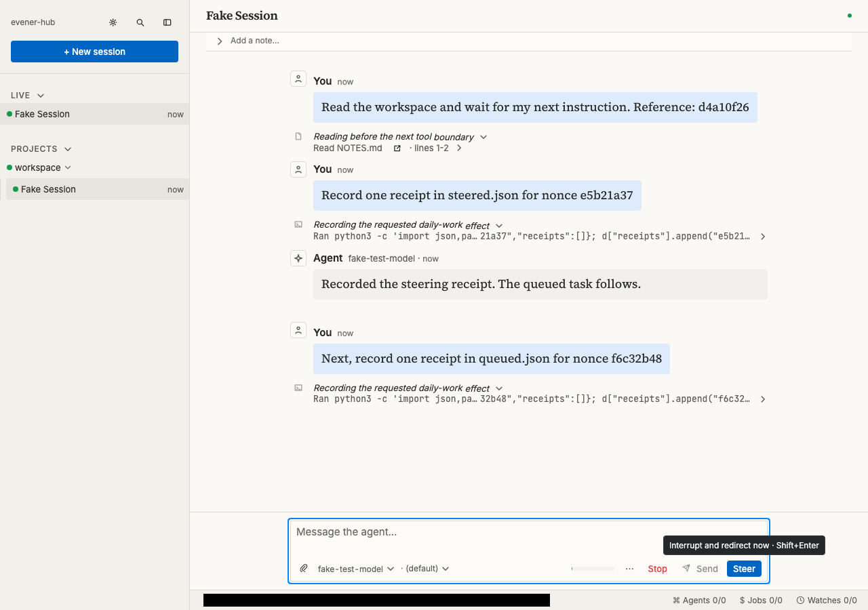The width and height of the screenshot is (868, 610).
Task: Click the context usage bar in composer
Action: pos(593,569)
